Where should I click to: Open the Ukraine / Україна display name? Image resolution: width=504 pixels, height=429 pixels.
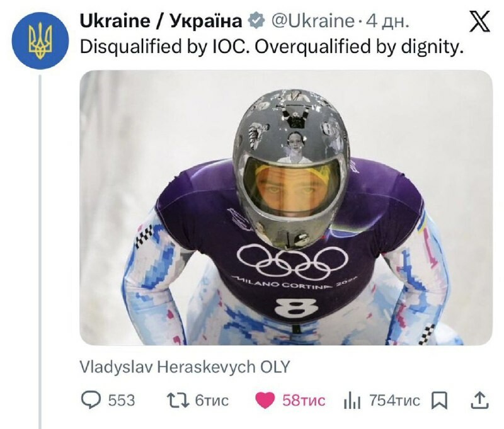[161, 21]
